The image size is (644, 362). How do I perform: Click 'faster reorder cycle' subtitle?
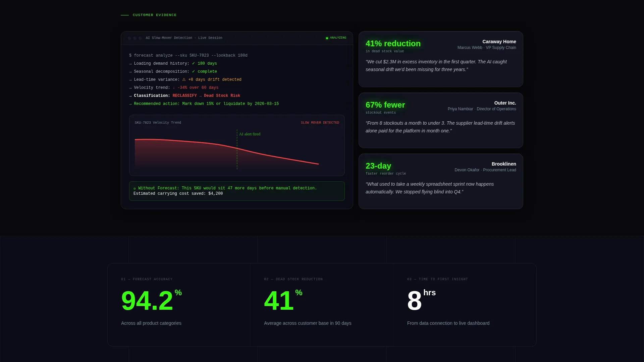tap(386, 174)
